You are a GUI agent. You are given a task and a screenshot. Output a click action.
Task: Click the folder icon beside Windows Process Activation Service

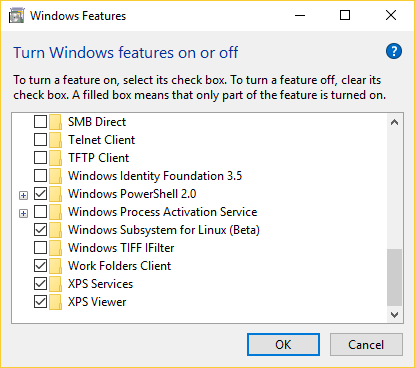pos(55,212)
